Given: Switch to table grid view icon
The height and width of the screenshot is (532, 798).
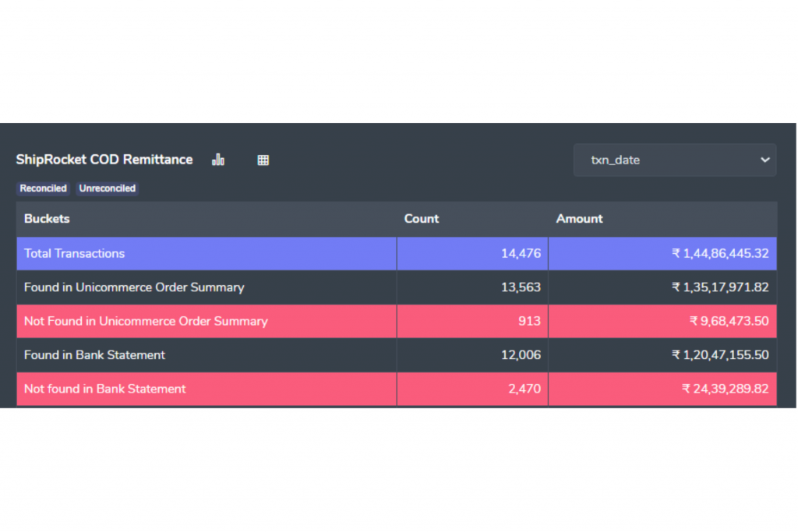Looking at the screenshot, I should coord(263,160).
